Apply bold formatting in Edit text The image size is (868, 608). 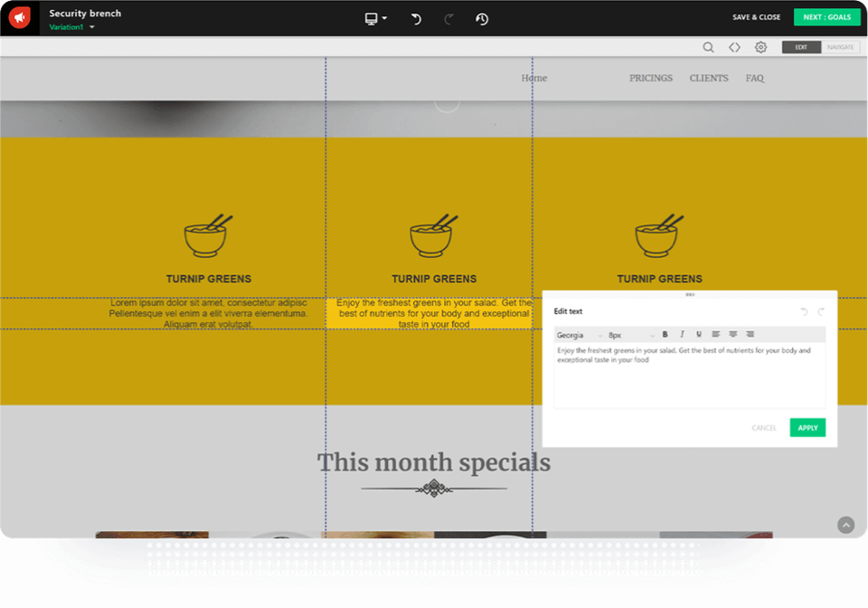click(x=665, y=335)
